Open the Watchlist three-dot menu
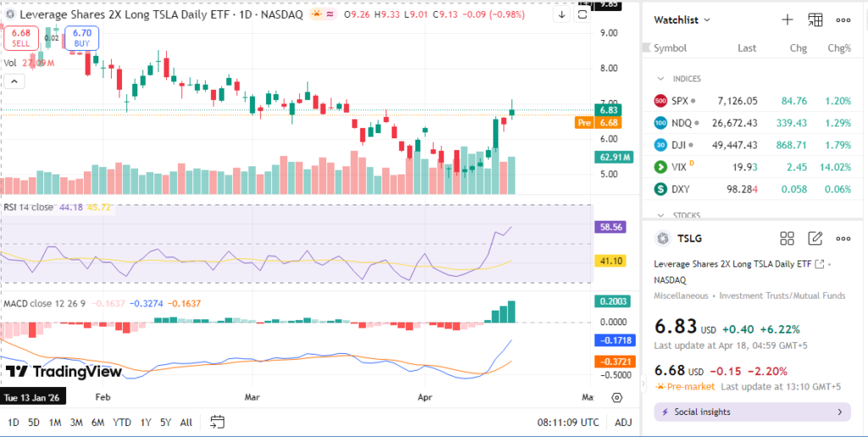 tap(843, 20)
